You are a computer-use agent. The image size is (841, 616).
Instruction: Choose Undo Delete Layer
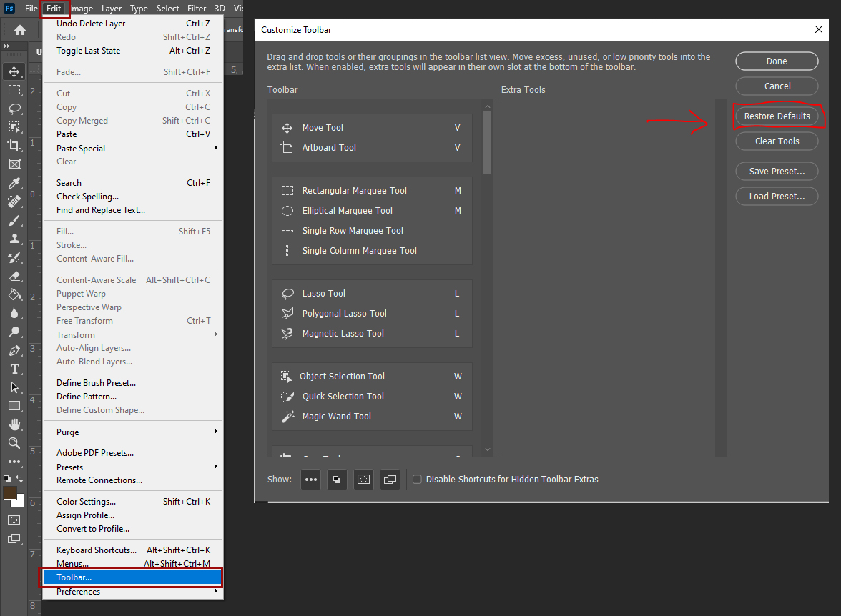[x=132, y=24]
